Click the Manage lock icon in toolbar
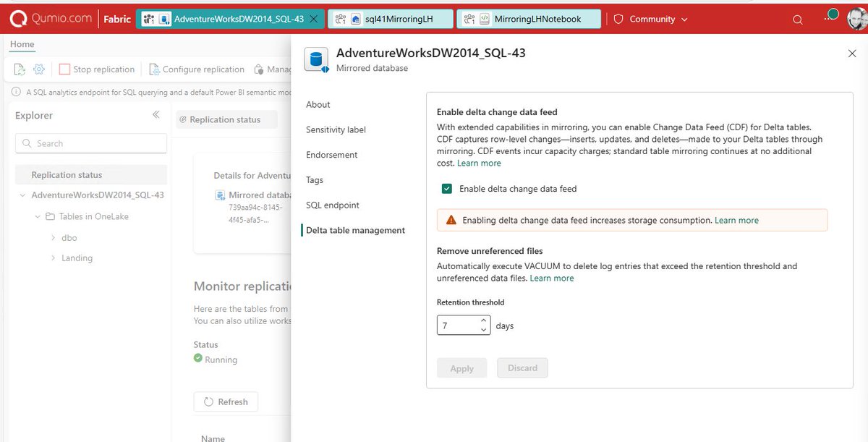868x442 pixels. (x=259, y=69)
